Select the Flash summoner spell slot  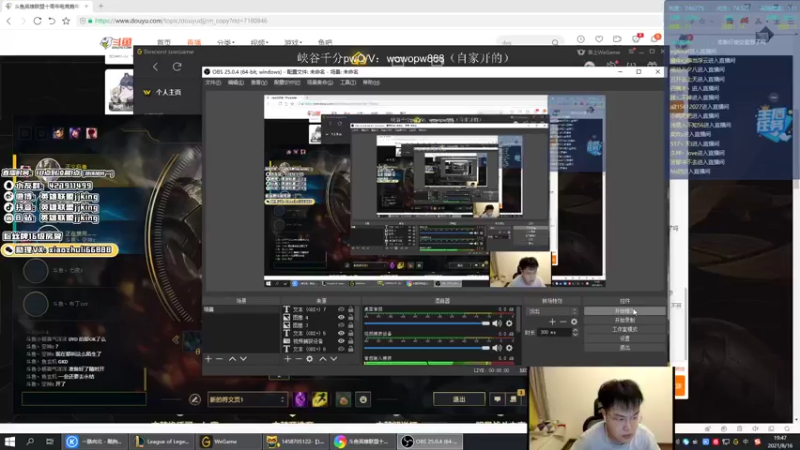click(320, 399)
